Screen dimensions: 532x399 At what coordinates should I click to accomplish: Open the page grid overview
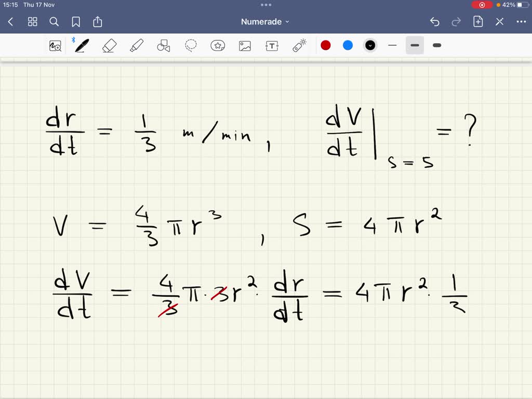pos(32,21)
